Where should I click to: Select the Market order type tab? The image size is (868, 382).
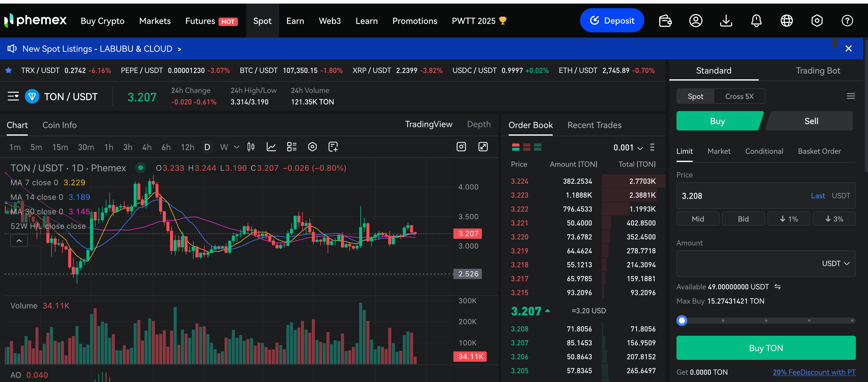(719, 151)
